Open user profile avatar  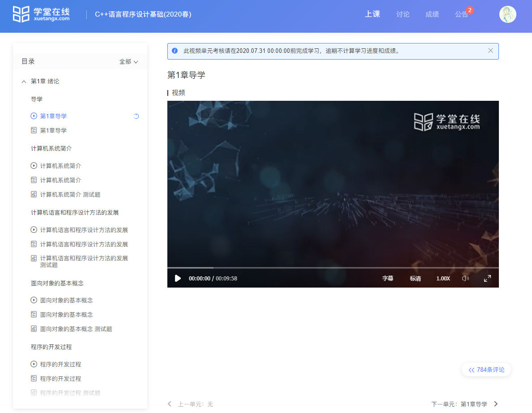(507, 14)
